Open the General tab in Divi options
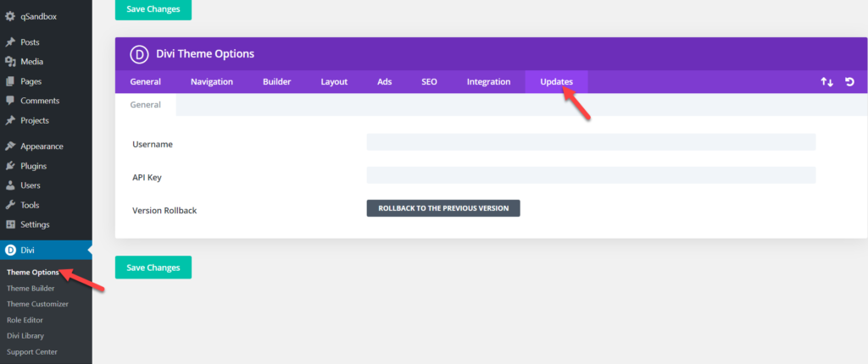The image size is (868, 364). [x=146, y=82]
